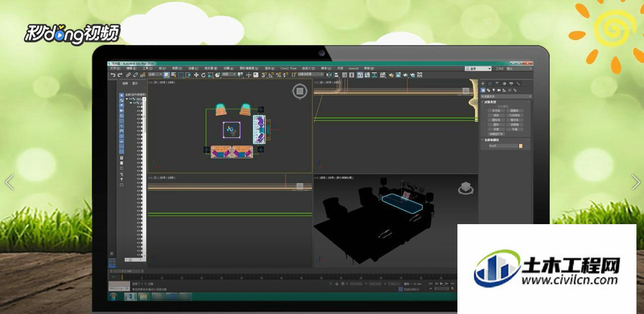The width and height of the screenshot is (644, 314).
Task: Open the Civil View menu
Action: [x=289, y=68]
